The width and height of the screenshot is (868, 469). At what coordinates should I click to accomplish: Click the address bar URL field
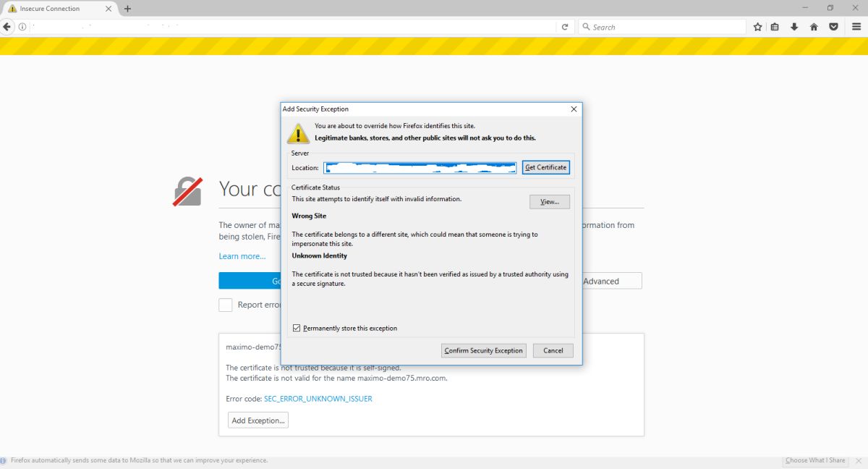(x=293, y=27)
